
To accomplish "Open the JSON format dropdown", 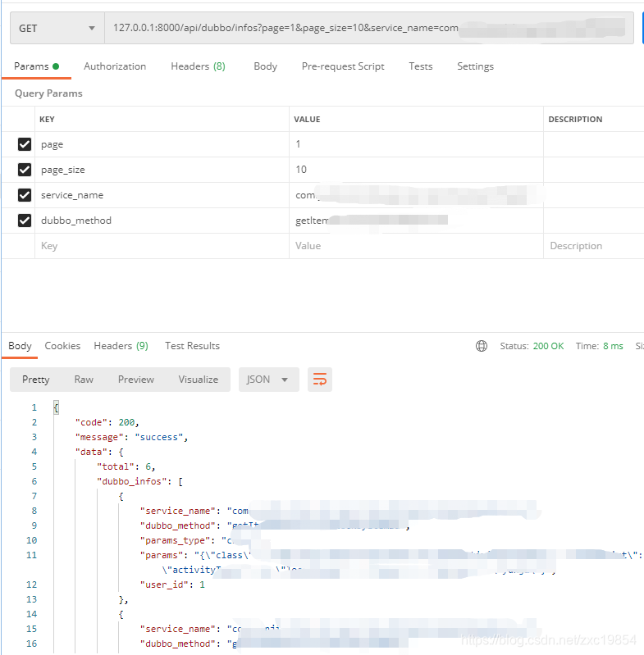I will (269, 380).
